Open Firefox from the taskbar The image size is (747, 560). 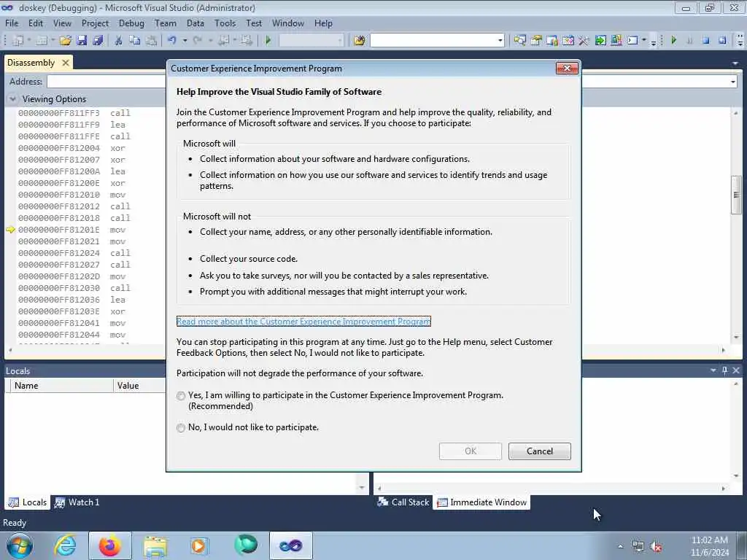point(109,545)
